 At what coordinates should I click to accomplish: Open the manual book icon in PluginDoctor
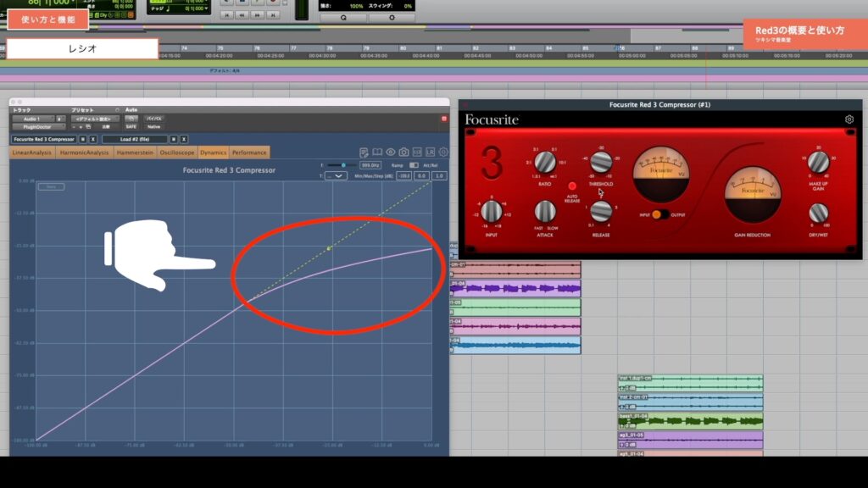coord(377,152)
